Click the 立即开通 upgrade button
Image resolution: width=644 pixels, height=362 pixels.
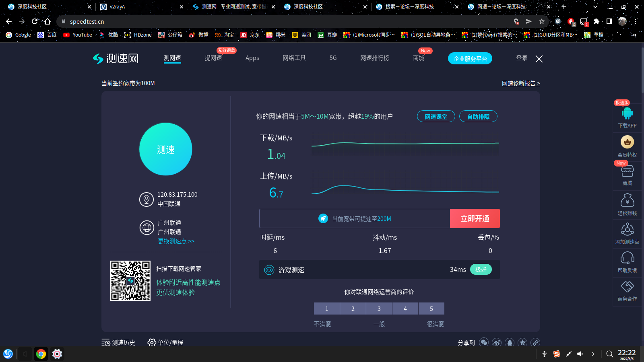point(475,218)
